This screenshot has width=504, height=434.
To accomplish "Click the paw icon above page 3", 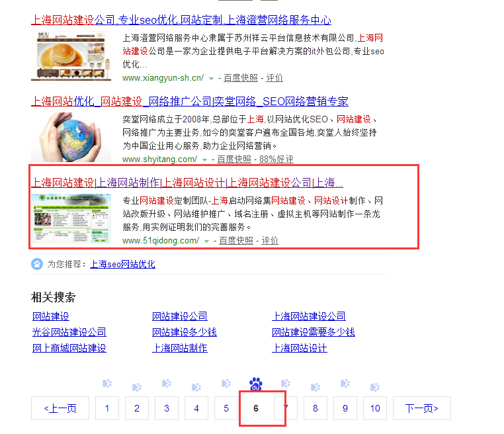I will pos(167,383).
